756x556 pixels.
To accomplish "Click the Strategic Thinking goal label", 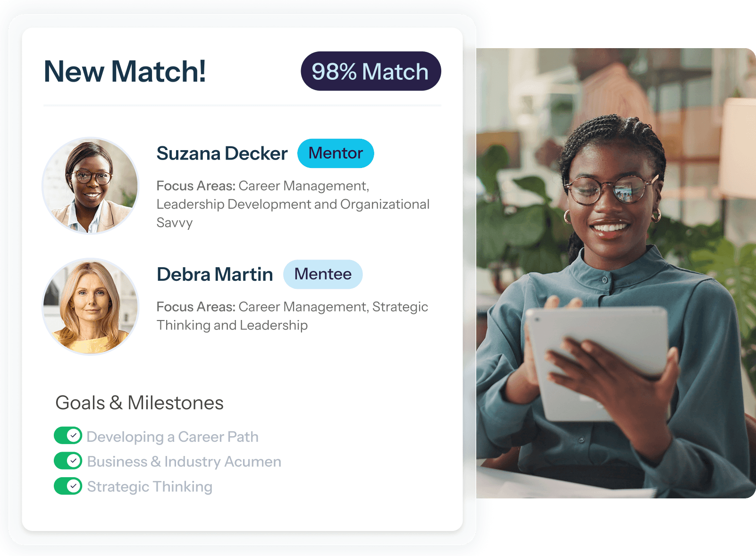I will pyautogui.click(x=150, y=487).
